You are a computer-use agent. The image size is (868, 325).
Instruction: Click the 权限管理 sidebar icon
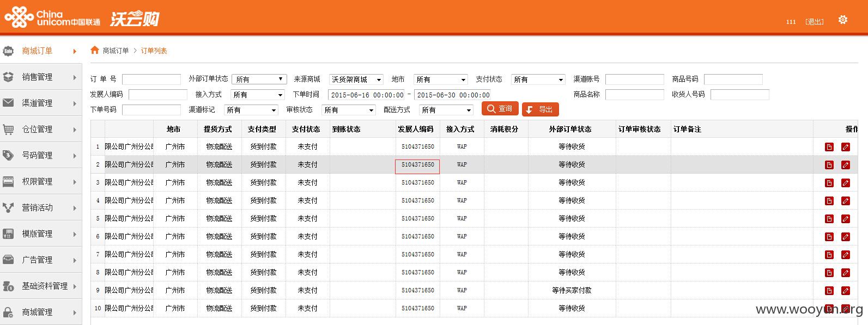pos(8,181)
